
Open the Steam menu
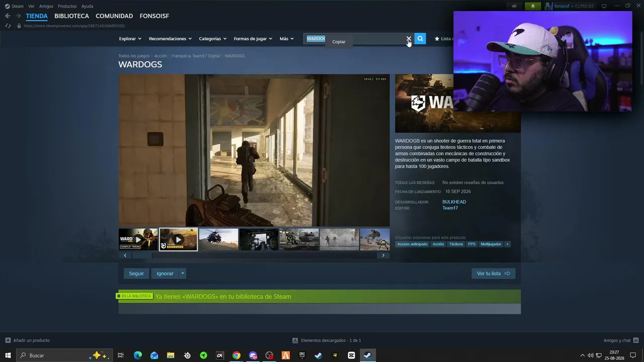14,6
